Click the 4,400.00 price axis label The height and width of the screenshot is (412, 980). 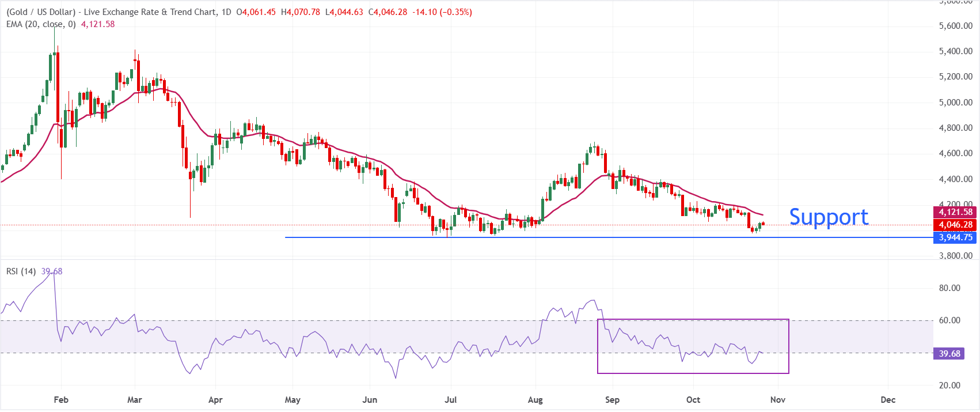[x=956, y=179]
